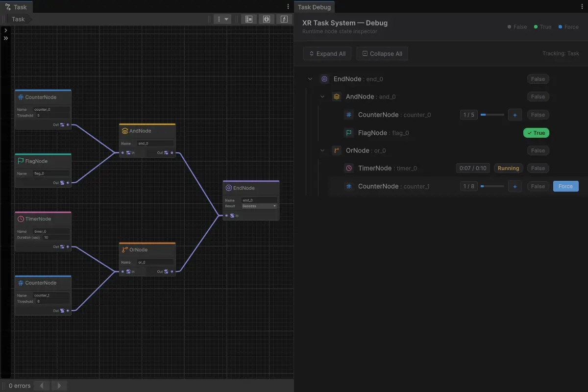Click Out port of counter_0 node
Viewport: 588px width, 392px height.
[x=68, y=124]
